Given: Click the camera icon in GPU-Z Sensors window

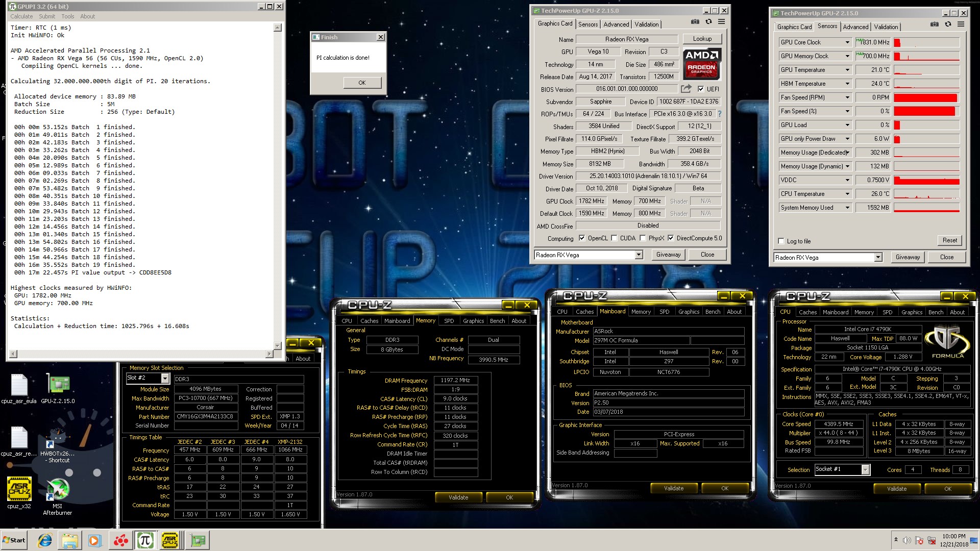Looking at the screenshot, I should 934,24.
